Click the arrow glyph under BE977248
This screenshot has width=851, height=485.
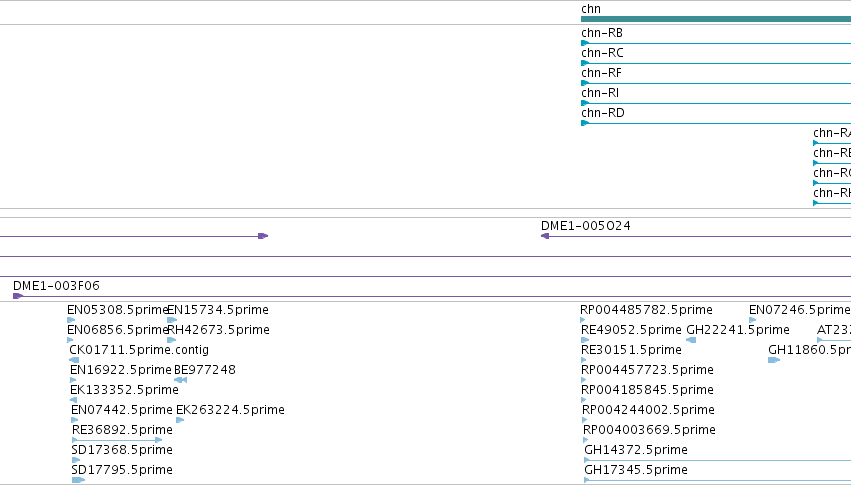pyautogui.click(x=181, y=380)
